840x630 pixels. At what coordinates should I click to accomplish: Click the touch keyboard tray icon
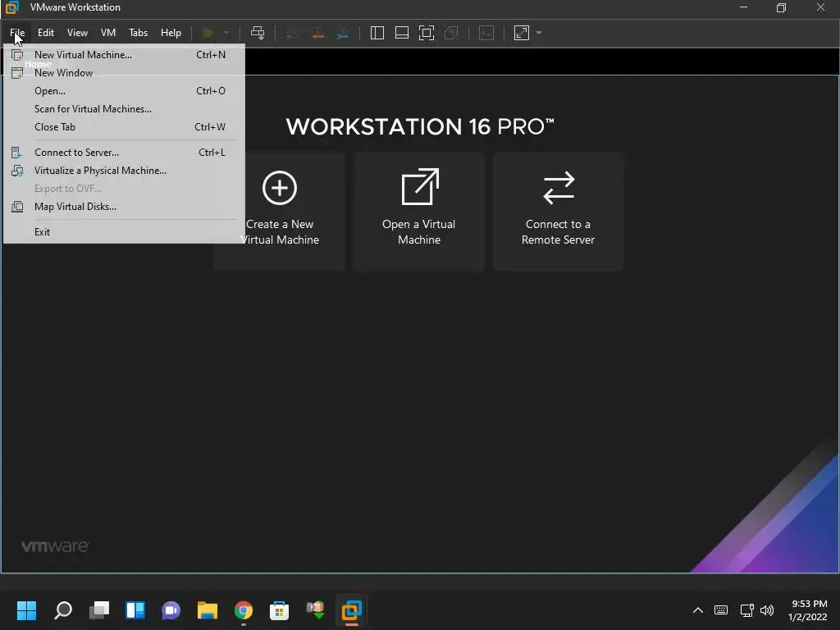[721, 610]
